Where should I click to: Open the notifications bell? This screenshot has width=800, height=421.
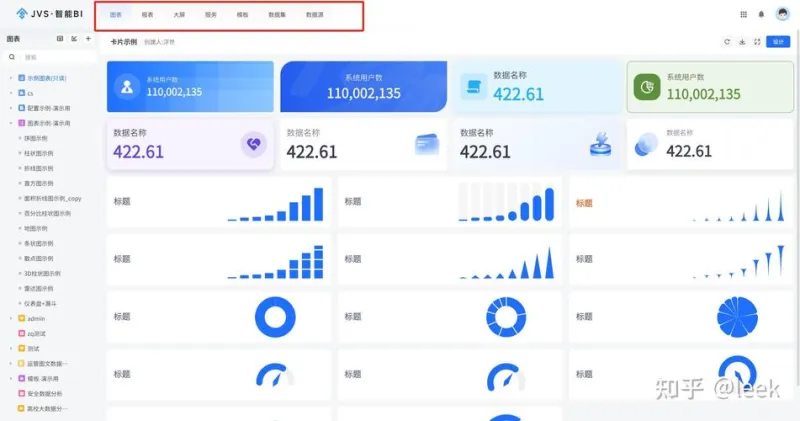point(761,14)
